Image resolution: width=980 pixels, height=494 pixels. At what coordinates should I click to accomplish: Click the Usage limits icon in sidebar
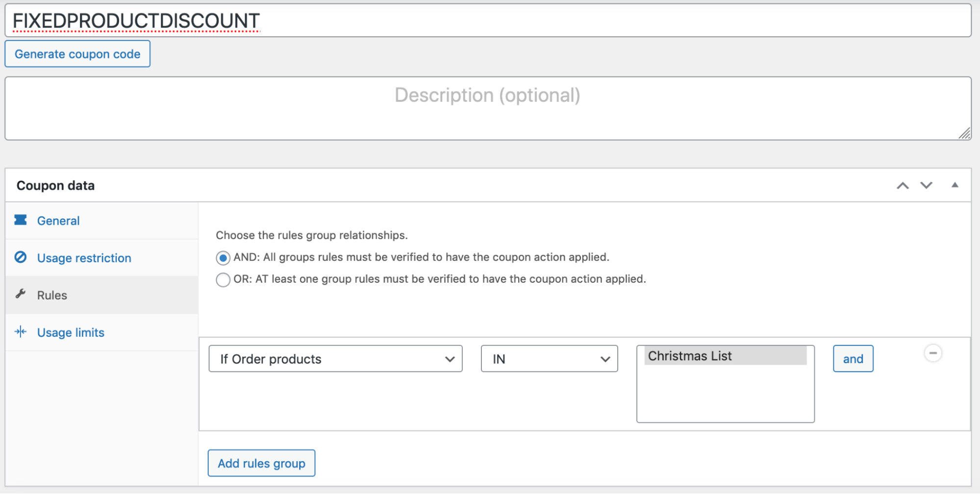pos(20,332)
